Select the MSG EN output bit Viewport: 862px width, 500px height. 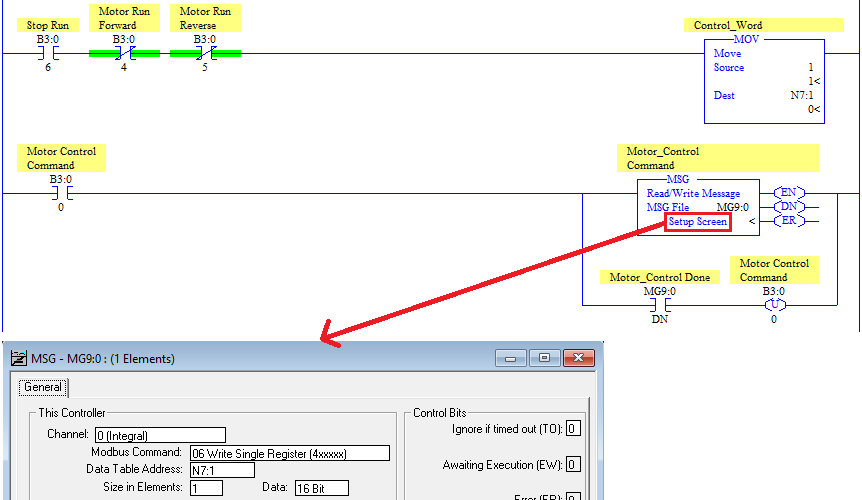pos(789,193)
